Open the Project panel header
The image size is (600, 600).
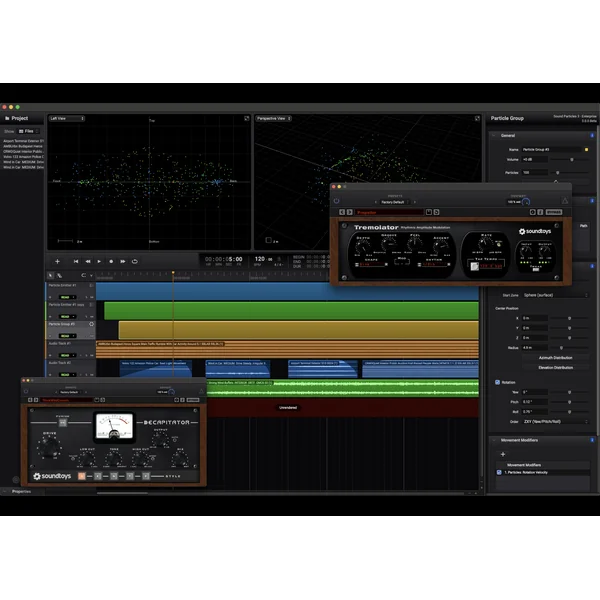point(16,118)
